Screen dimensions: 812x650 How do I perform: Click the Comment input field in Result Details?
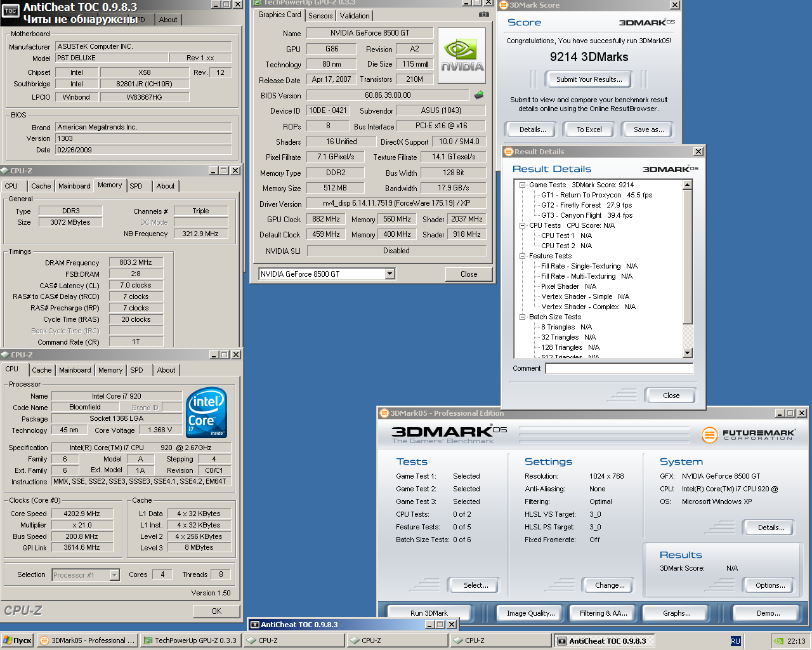619,368
